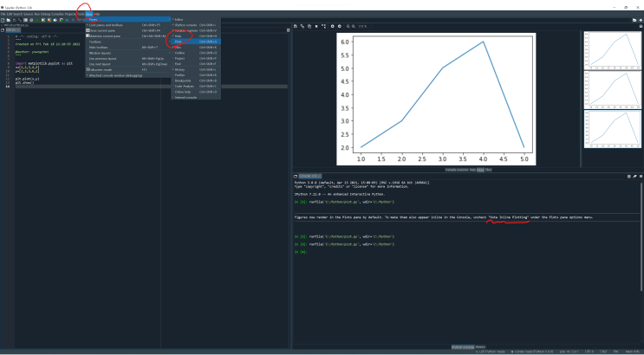This screenshot has width=644, height=355.
Task: Select Use next layout
Action: (127, 64)
